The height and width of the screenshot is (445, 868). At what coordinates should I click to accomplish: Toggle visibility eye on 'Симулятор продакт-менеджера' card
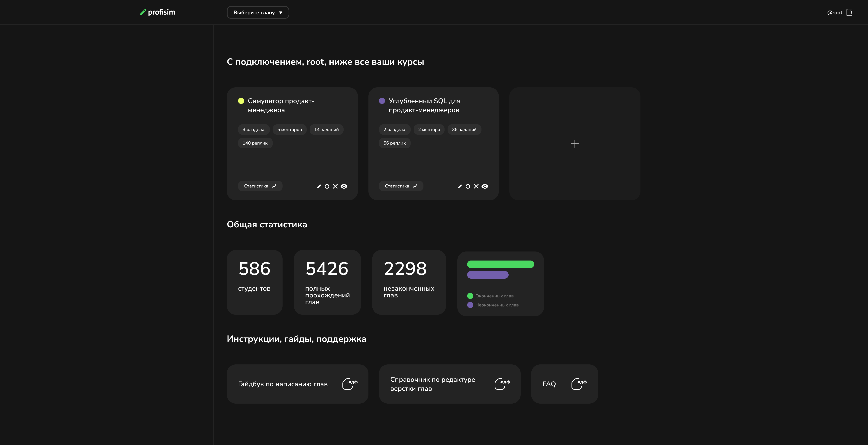pos(344,186)
